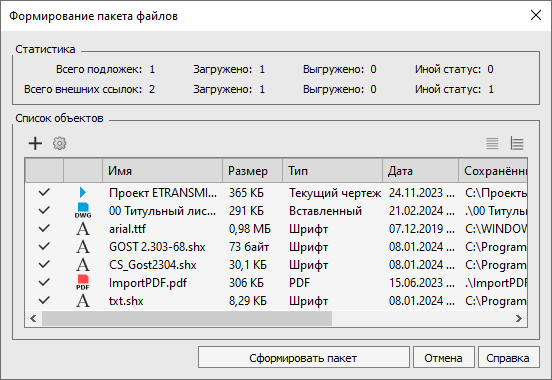Select the 00 Титульный лис... file name
552x380 pixels.
point(162,211)
